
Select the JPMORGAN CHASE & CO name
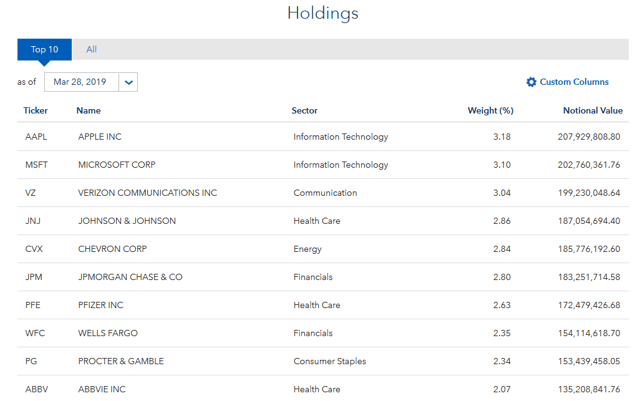click(x=130, y=277)
